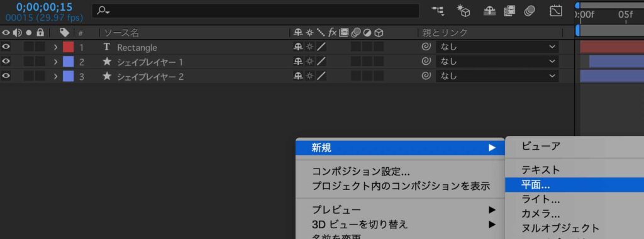Click the star icon of シェイプレイヤー 1

tap(107, 62)
